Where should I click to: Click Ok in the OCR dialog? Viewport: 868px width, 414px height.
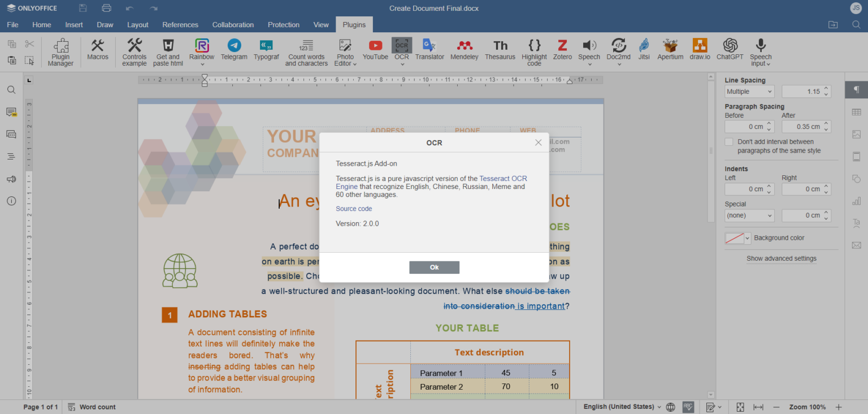pyautogui.click(x=434, y=267)
